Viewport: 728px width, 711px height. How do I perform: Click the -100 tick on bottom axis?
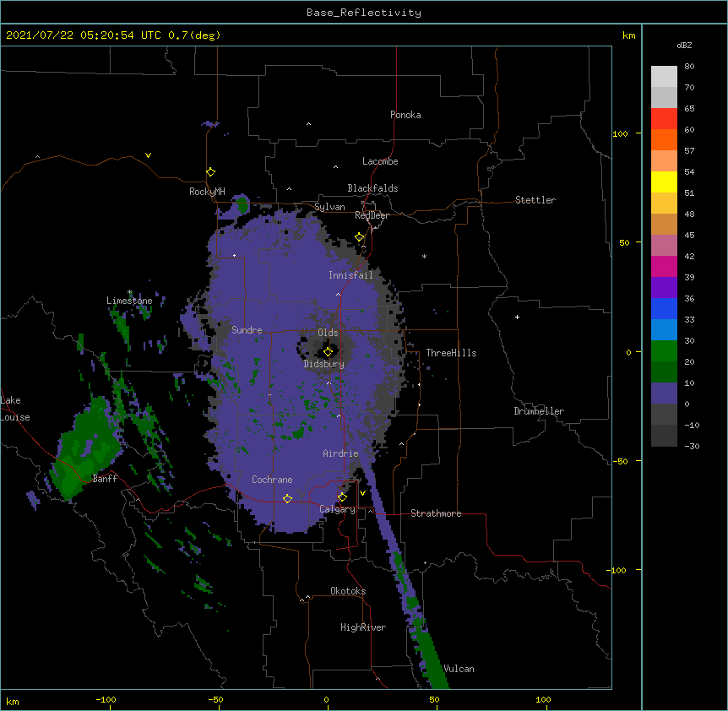click(x=106, y=699)
